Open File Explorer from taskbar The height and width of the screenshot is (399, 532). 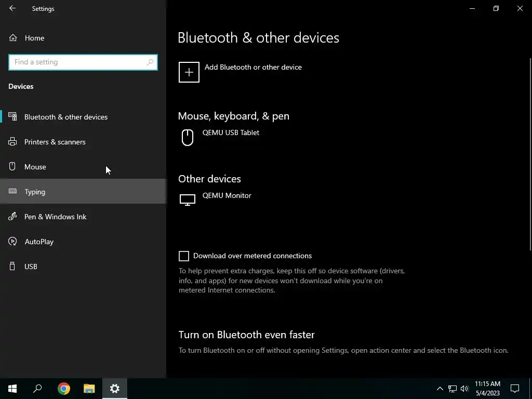(89, 389)
